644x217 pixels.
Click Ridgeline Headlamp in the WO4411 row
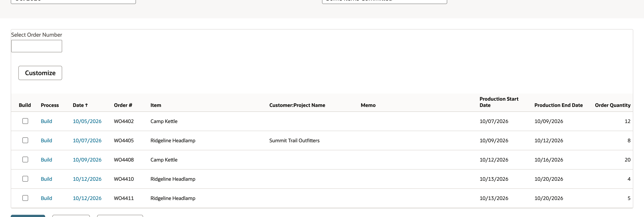[x=173, y=198]
